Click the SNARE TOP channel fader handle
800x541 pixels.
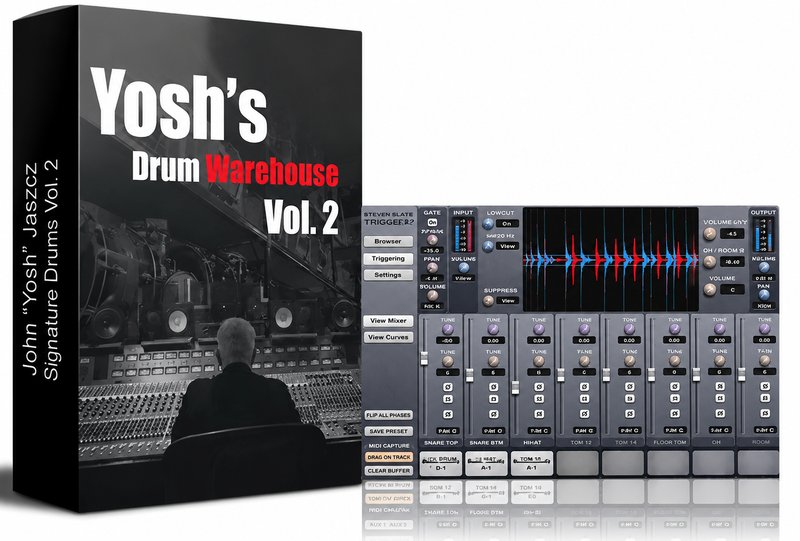[424, 358]
